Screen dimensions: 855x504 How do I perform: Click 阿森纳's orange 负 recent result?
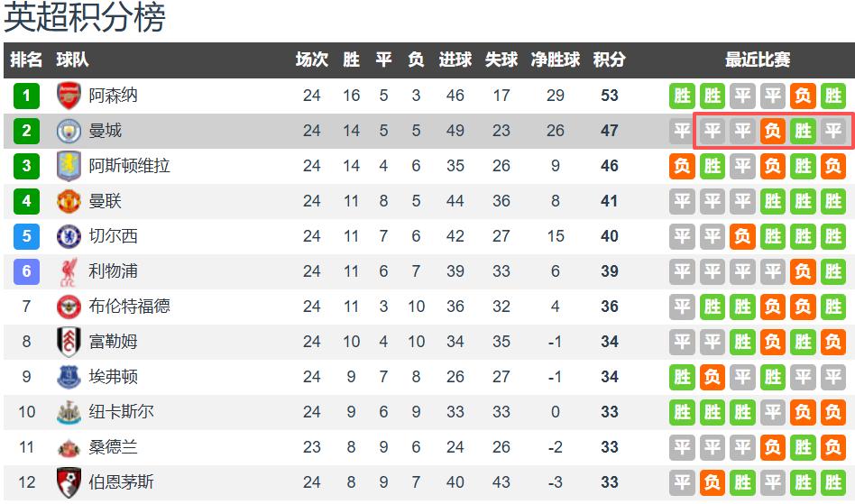(x=803, y=96)
